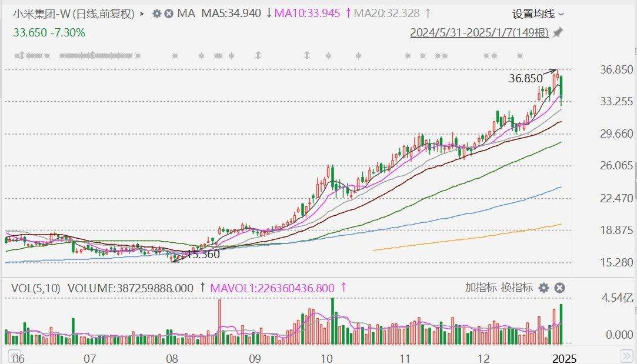Image resolution: width=637 pixels, height=364 pixels.
Task: Close the VOL indicator panel
Action: [560, 288]
